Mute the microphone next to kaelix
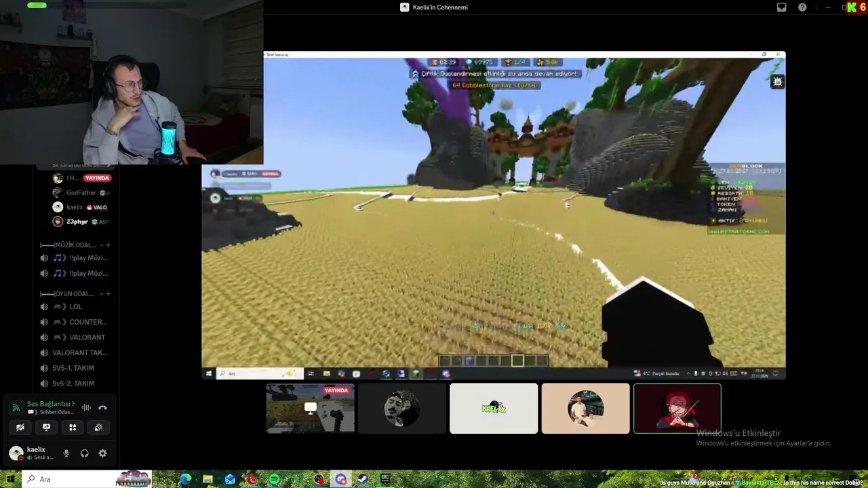Image resolution: width=868 pixels, height=488 pixels. 66,453
